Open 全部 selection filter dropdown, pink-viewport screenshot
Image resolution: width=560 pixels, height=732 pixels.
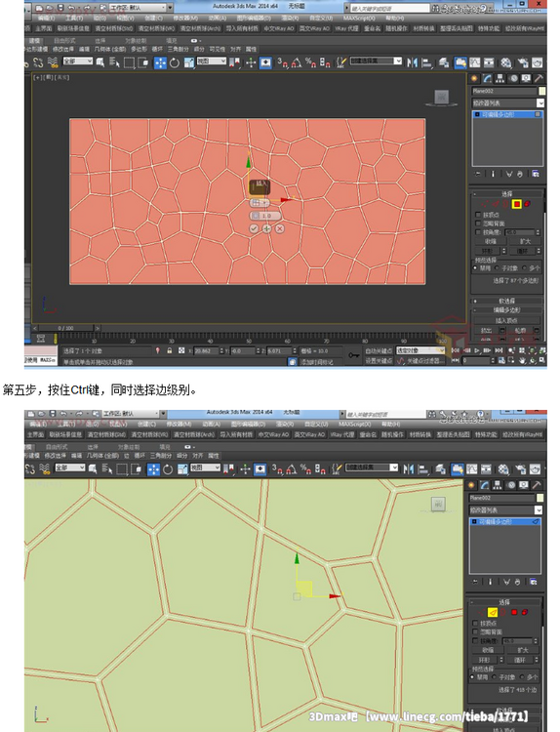click(x=77, y=61)
